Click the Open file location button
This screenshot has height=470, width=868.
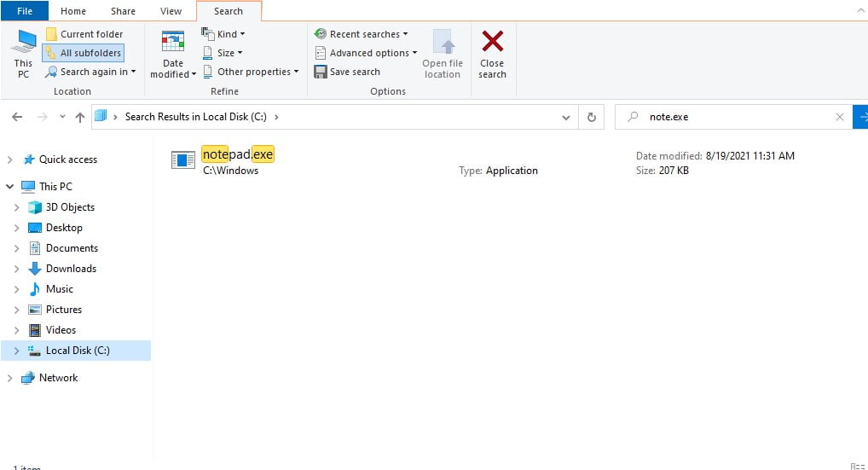[x=443, y=54]
